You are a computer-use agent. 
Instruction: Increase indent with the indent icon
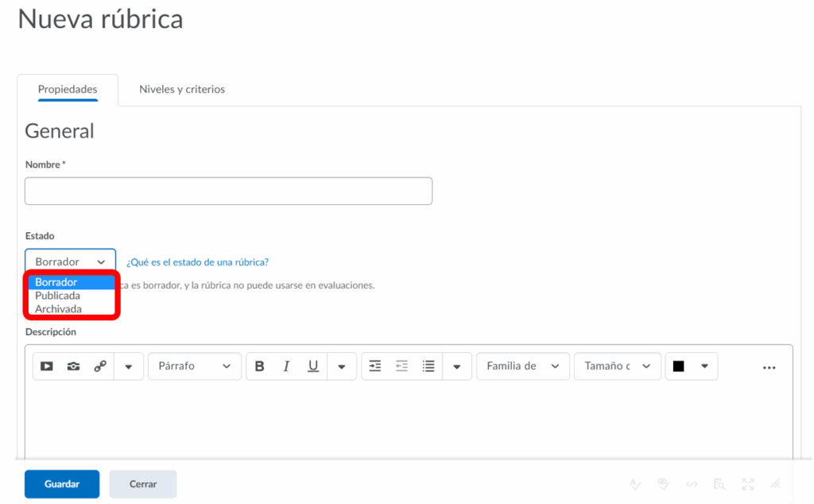375,366
